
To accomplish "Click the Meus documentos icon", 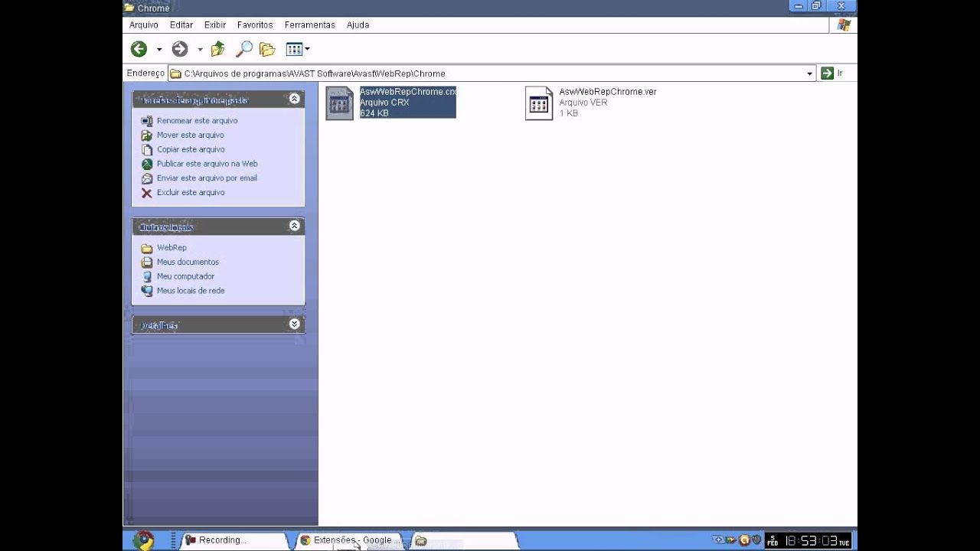I will click(x=147, y=262).
